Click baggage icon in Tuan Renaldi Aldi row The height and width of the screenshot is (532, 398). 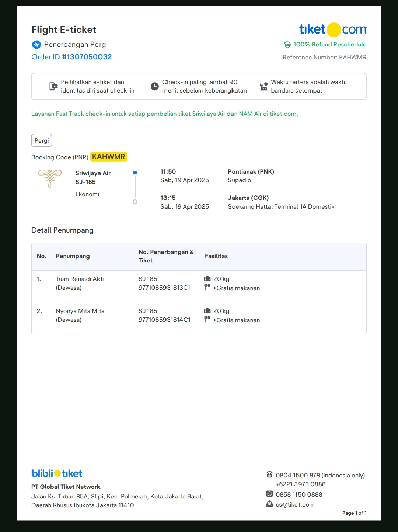tap(207, 279)
